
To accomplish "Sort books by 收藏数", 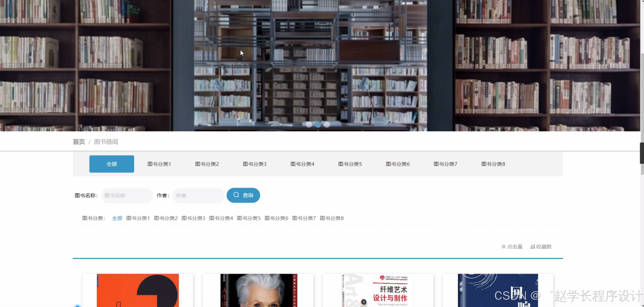I will (541, 247).
